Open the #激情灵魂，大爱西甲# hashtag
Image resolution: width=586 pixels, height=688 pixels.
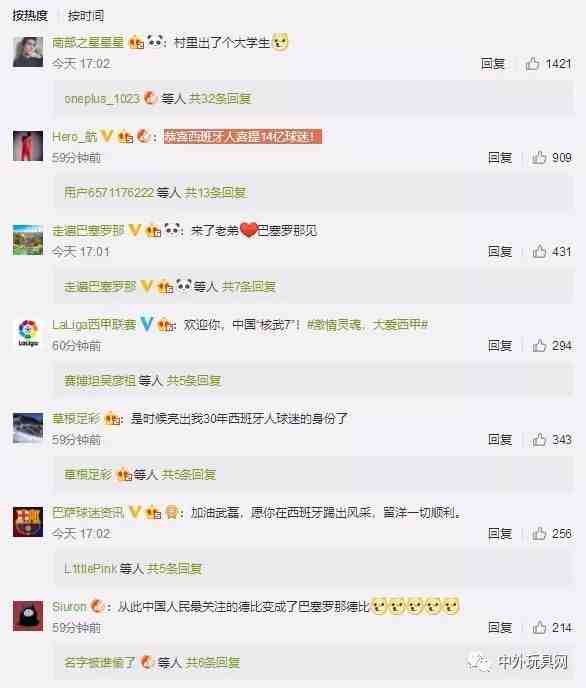click(x=368, y=325)
